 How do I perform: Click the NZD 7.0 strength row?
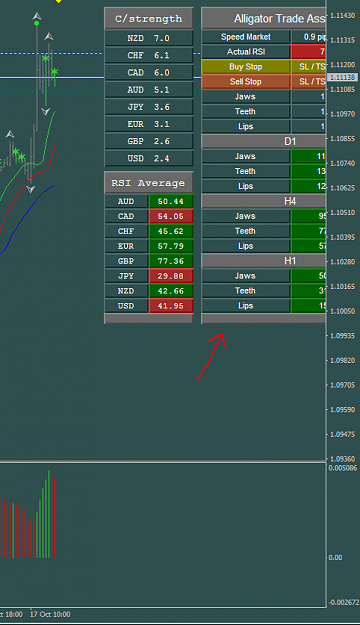pos(149,38)
